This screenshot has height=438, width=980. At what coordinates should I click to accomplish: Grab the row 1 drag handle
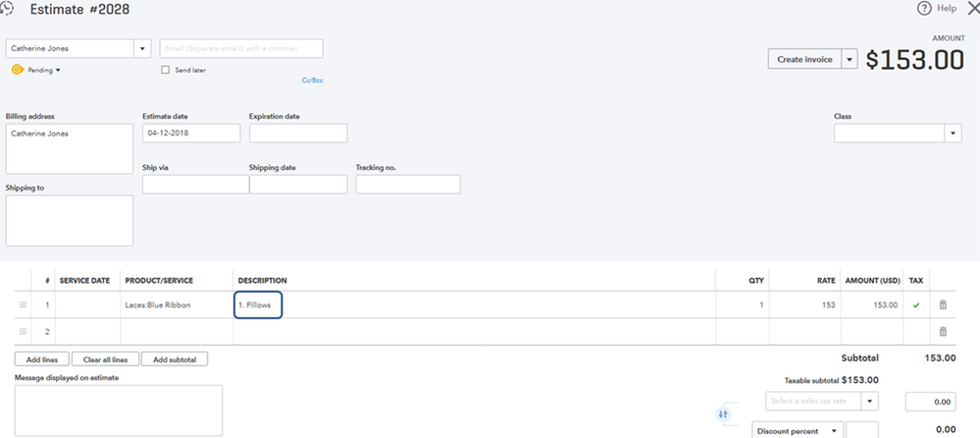coord(24,304)
